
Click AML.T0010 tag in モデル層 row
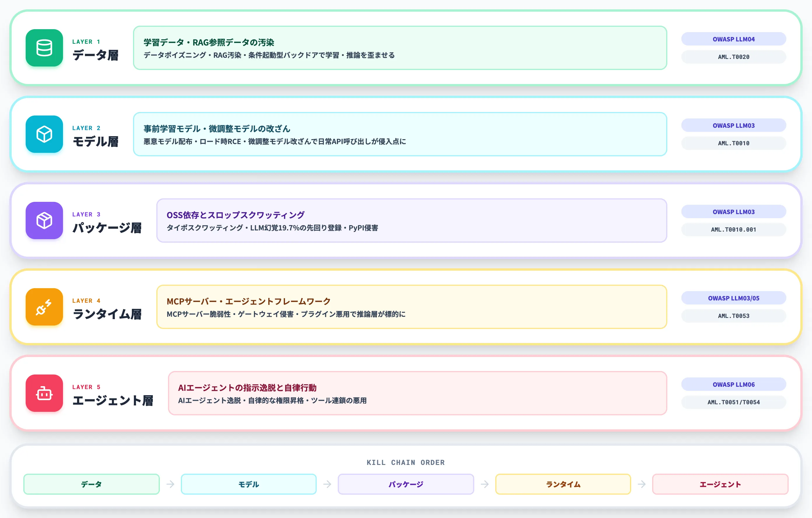coord(734,143)
